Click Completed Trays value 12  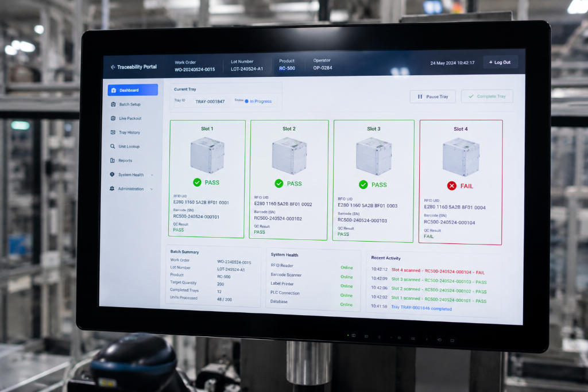pyautogui.click(x=219, y=292)
